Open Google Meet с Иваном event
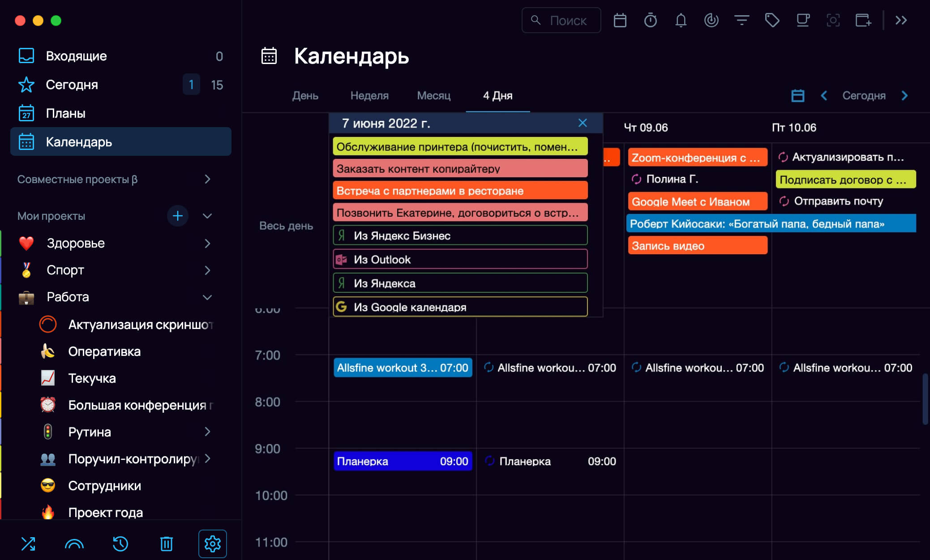 point(697,201)
